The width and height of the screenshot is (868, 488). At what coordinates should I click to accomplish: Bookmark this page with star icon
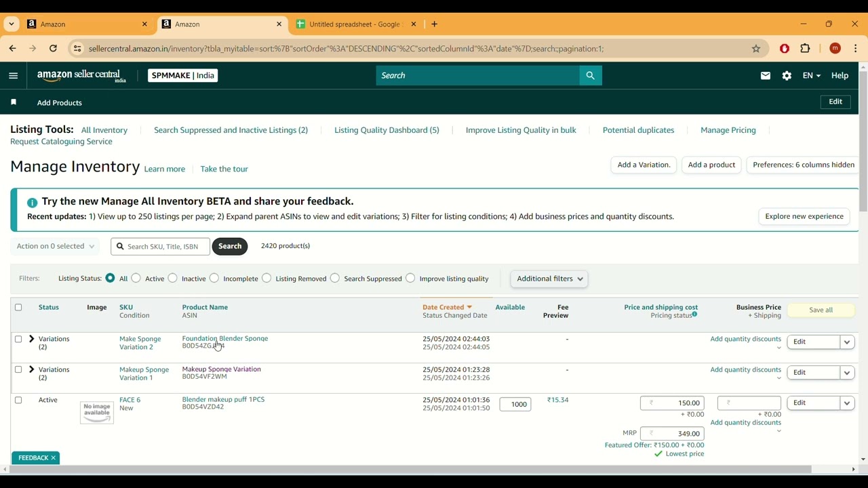coord(756,49)
